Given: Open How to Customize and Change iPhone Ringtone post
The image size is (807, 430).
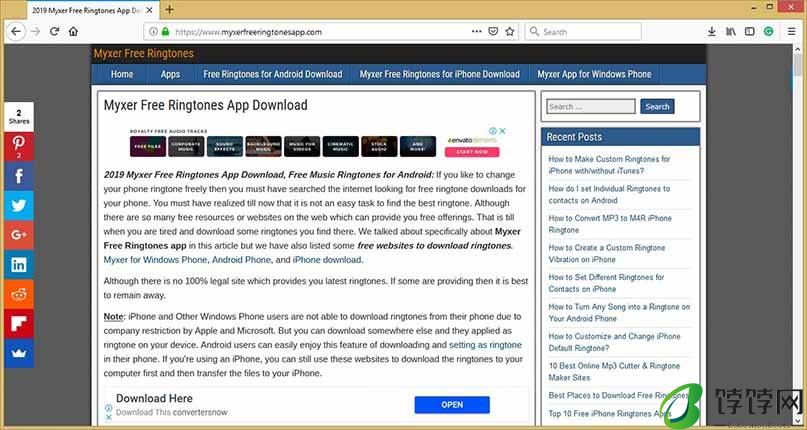Looking at the screenshot, I should click(x=615, y=342).
